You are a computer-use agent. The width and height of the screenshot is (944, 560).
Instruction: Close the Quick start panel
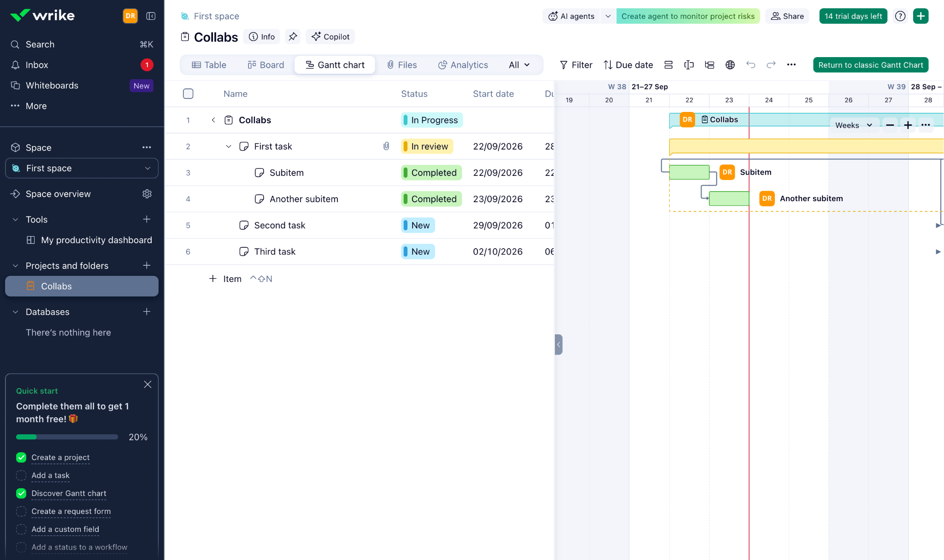(x=147, y=385)
